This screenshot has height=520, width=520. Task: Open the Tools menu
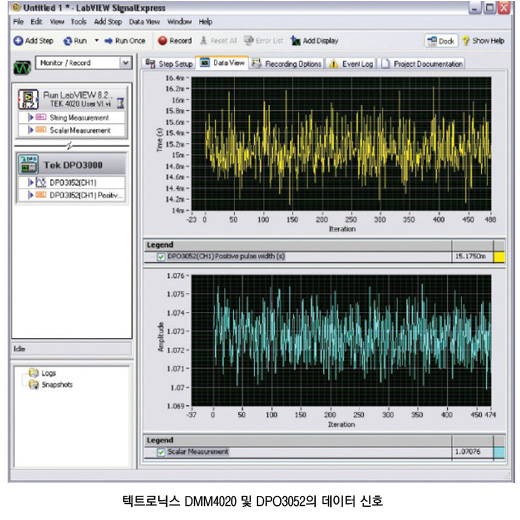click(x=79, y=22)
